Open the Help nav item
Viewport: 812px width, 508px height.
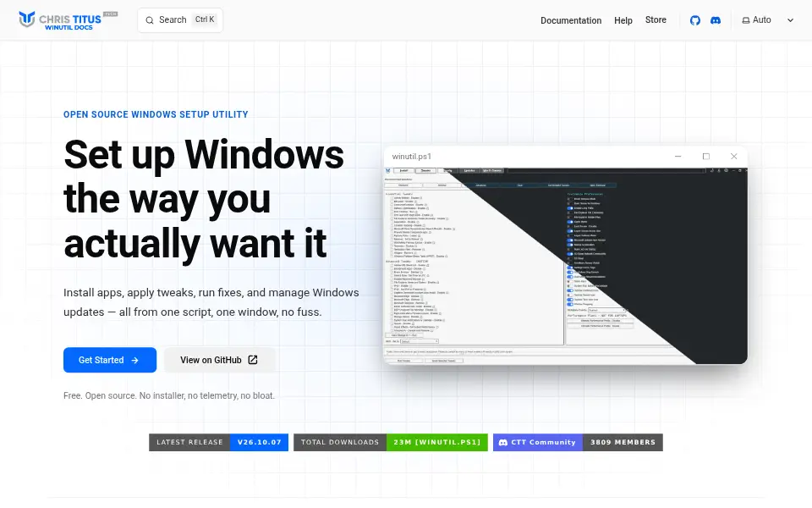click(x=623, y=20)
